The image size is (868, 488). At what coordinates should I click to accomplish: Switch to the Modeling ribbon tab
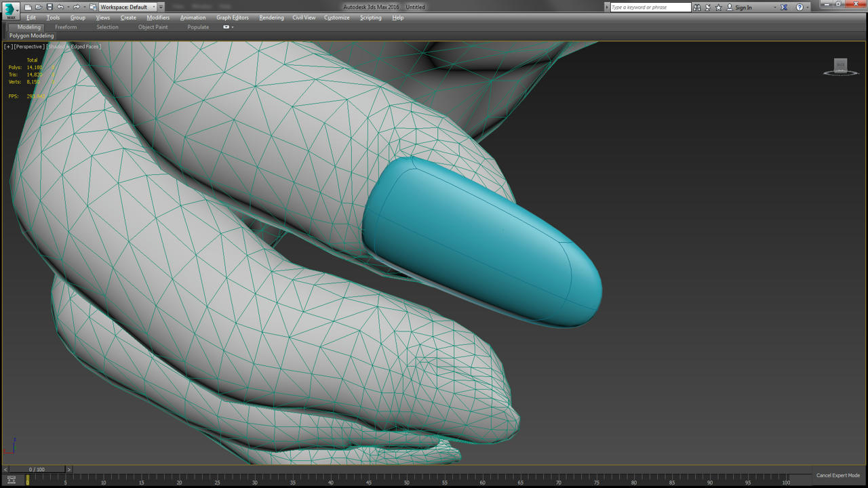pos(28,27)
